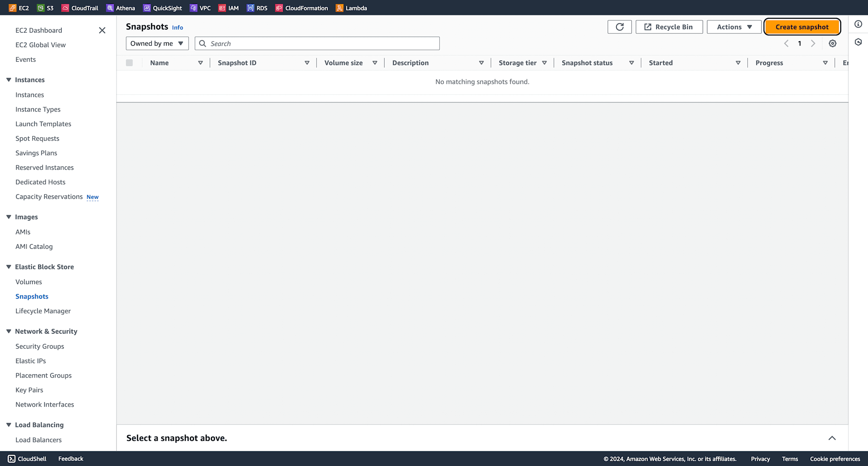
Task: Navigate to Volumes
Action: 29,282
